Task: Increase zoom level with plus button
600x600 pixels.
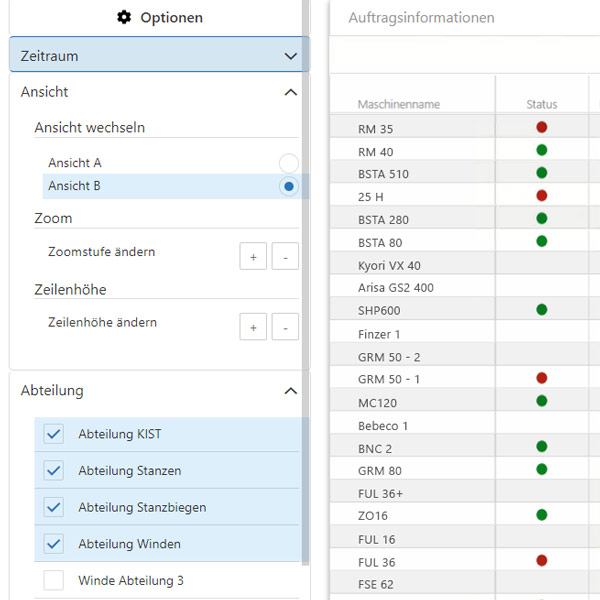Action: pyautogui.click(x=253, y=257)
